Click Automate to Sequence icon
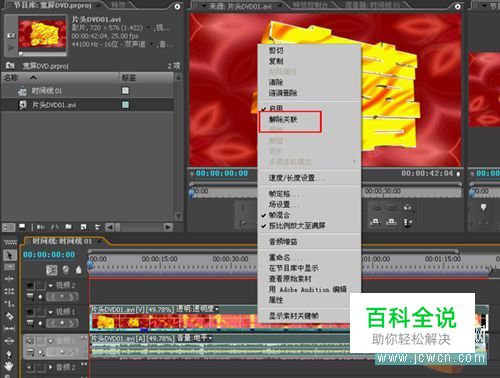 tap(41, 227)
